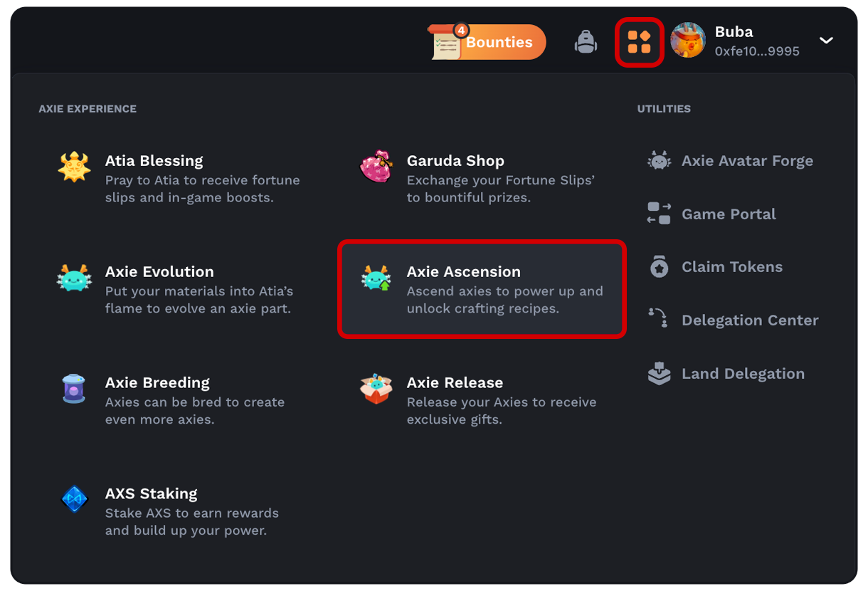Viewport: 868px width, 591px height.
Task: Toggle the apps grid menu closed
Action: [x=639, y=41]
